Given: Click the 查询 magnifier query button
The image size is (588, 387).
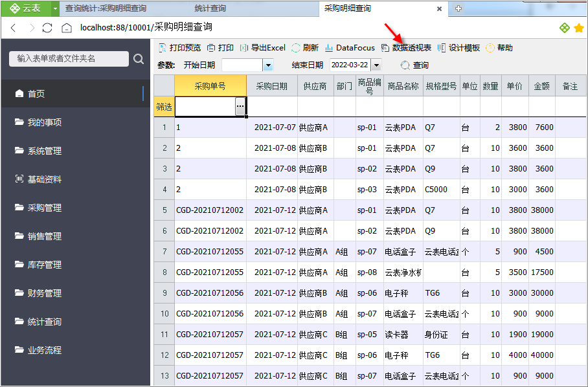Looking at the screenshot, I should (x=414, y=65).
